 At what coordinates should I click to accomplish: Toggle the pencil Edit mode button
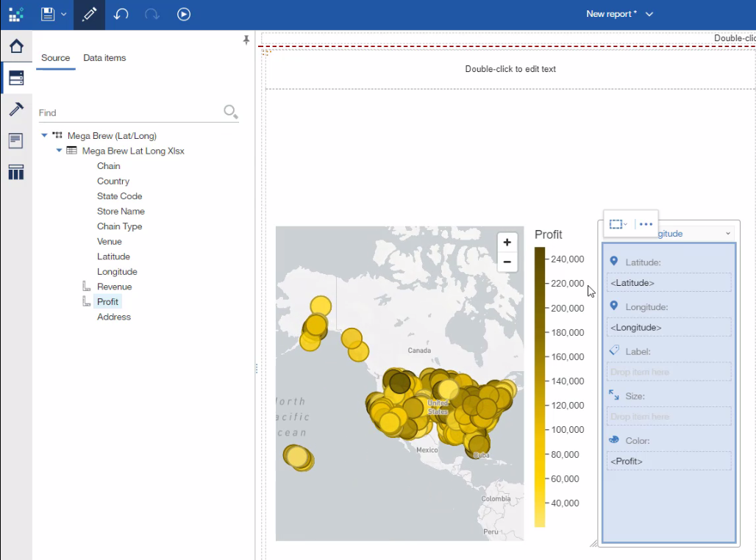[x=89, y=14]
